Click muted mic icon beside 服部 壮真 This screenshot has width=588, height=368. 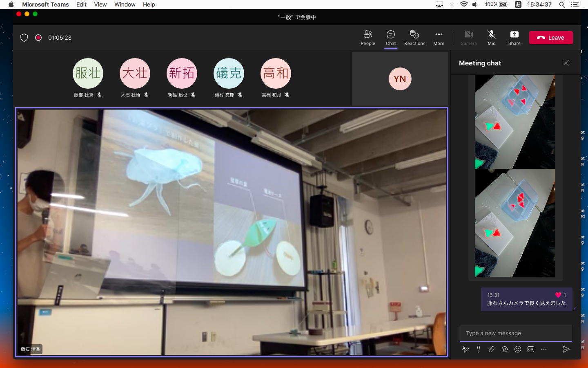click(99, 95)
